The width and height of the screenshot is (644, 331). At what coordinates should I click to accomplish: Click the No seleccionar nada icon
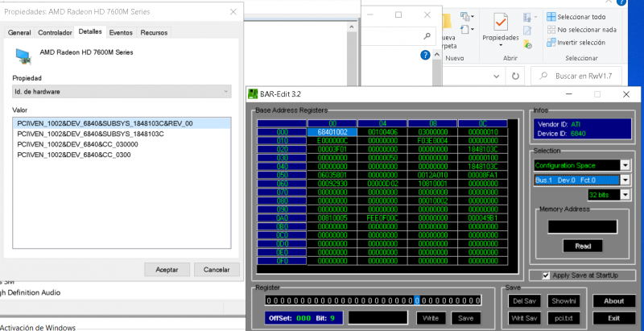pos(550,30)
